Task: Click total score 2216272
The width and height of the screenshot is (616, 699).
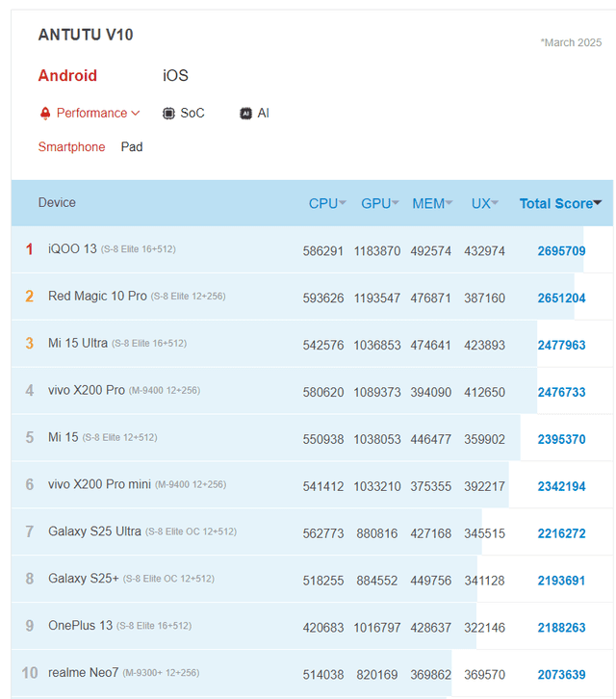Action: tap(561, 533)
